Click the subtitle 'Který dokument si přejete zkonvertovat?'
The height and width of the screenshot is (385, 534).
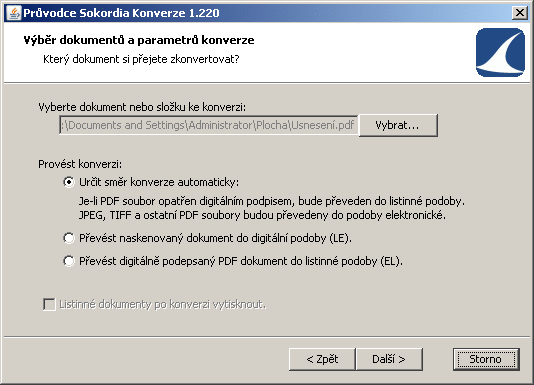[x=141, y=59]
